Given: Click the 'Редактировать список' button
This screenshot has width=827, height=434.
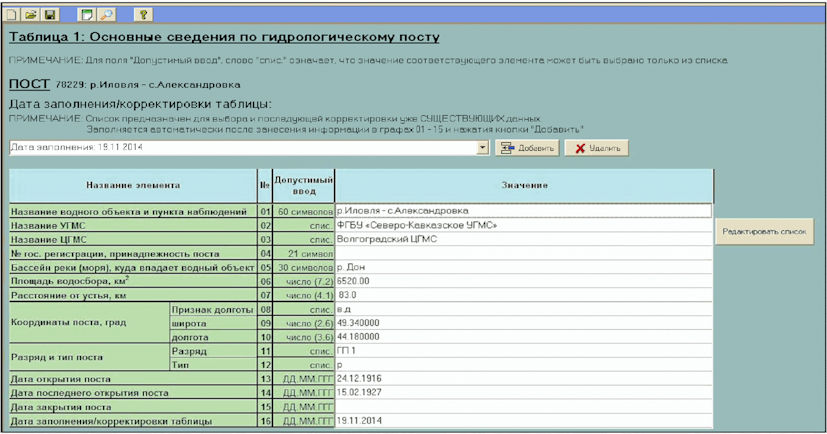Looking at the screenshot, I should [x=765, y=232].
